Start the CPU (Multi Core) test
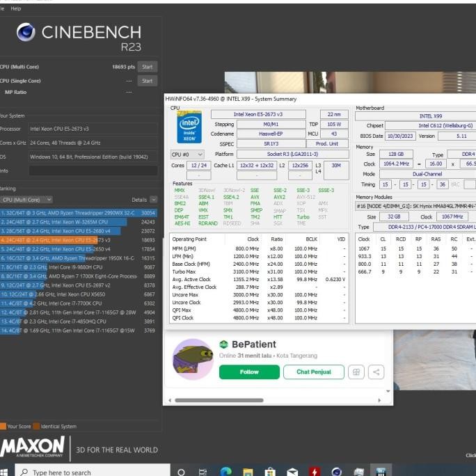Viewport: 476px width, 476px height. 148,67
